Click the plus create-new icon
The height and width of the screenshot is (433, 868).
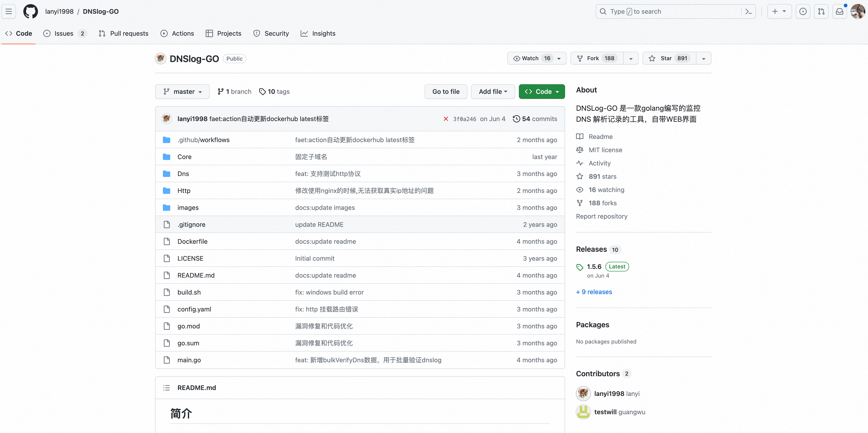coord(775,11)
